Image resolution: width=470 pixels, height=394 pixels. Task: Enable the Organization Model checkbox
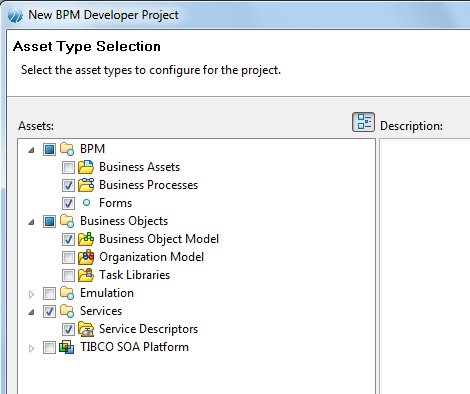(68, 257)
